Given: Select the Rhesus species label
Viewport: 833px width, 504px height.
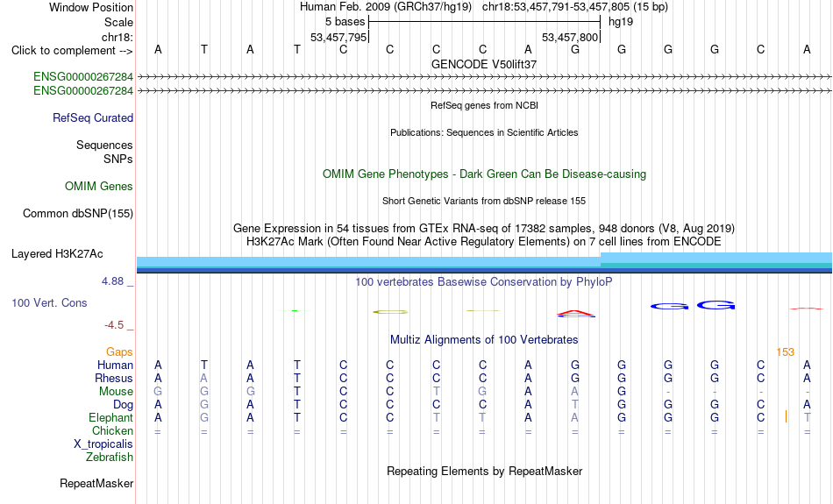Looking at the screenshot, I should click(x=114, y=378).
